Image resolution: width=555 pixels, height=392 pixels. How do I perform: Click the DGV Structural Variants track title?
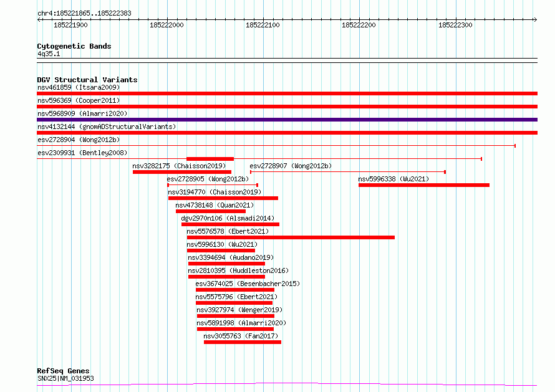[x=87, y=80]
